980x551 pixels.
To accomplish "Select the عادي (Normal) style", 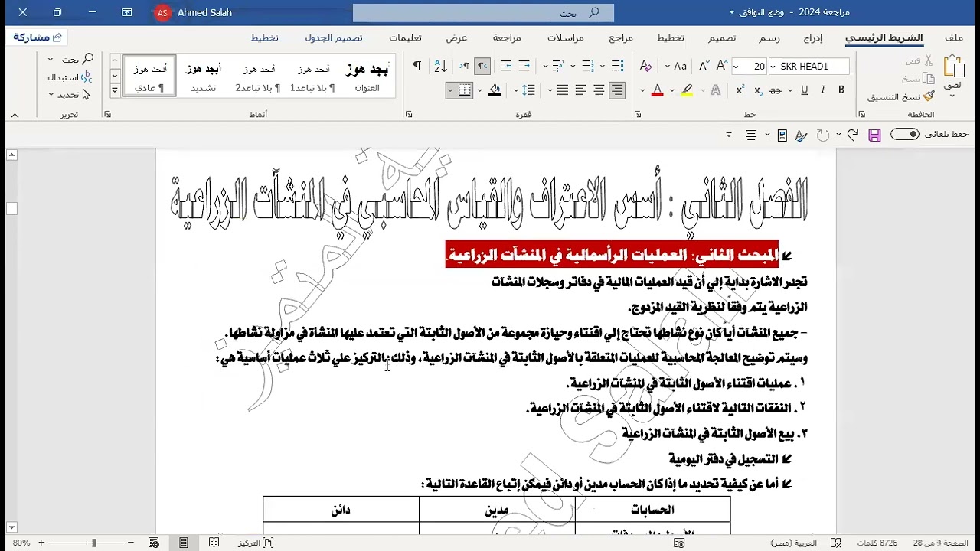I will tap(149, 77).
